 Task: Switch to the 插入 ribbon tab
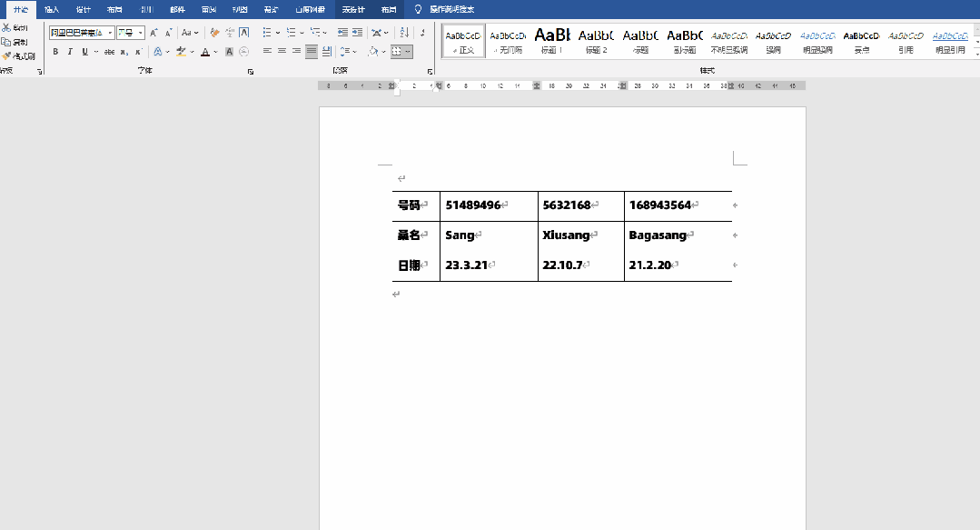pyautogui.click(x=52, y=9)
